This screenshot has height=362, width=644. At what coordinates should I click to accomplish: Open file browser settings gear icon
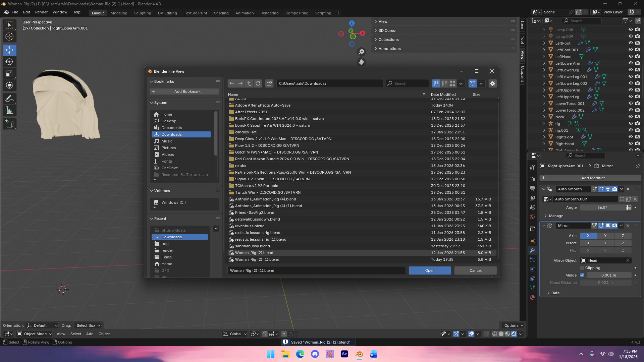click(x=492, y=83)
